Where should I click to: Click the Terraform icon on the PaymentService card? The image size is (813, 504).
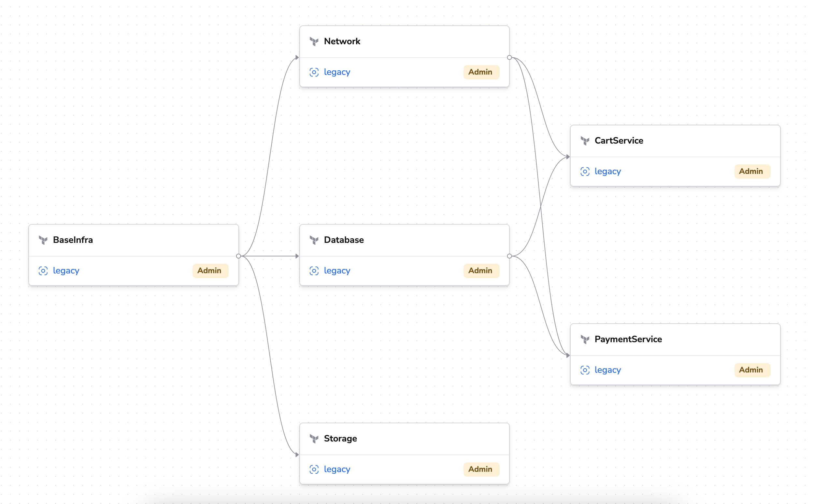point(585,339)
